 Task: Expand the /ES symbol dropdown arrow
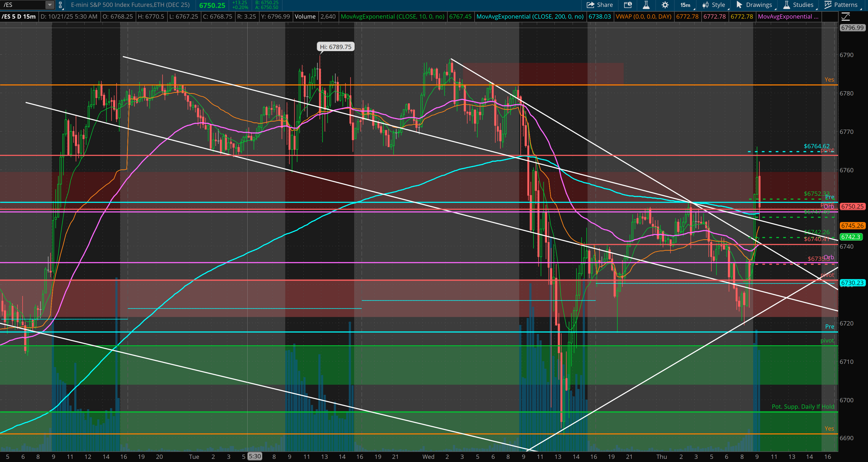pos(50,5)
